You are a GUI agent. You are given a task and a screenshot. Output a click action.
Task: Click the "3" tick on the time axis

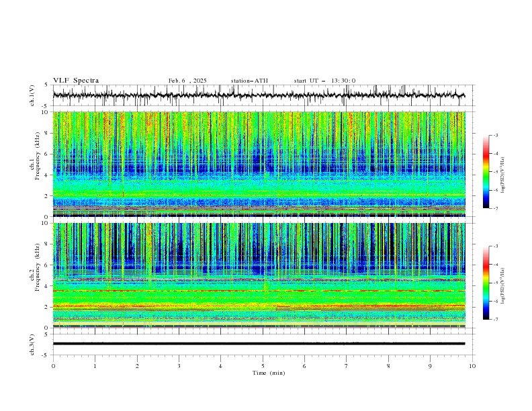179,366
